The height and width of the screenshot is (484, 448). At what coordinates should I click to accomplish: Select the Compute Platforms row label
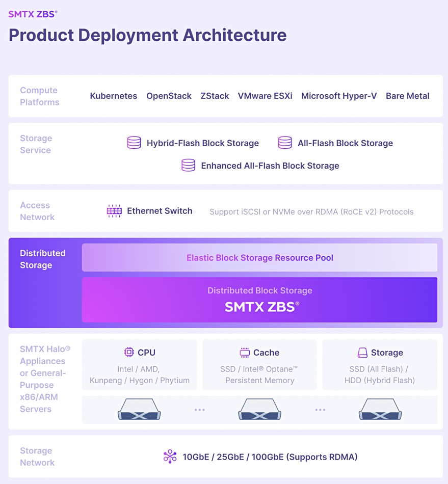(x=40, y=96)
